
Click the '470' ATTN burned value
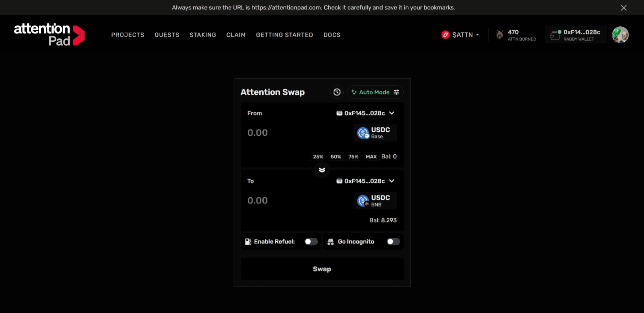513,32
